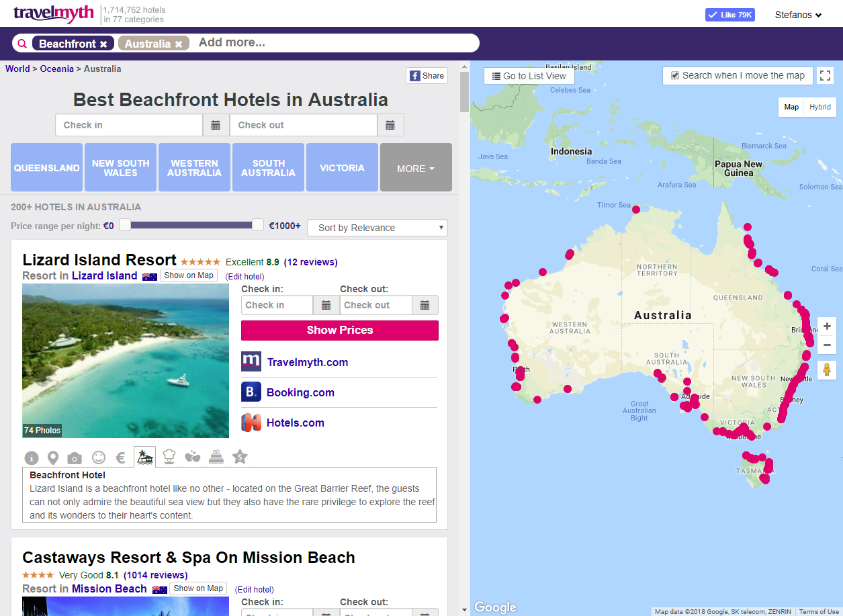This screenshot has height=616, width=843.
Task: Click the Hotels.com logo icon
Action: (x=251, y=423)
